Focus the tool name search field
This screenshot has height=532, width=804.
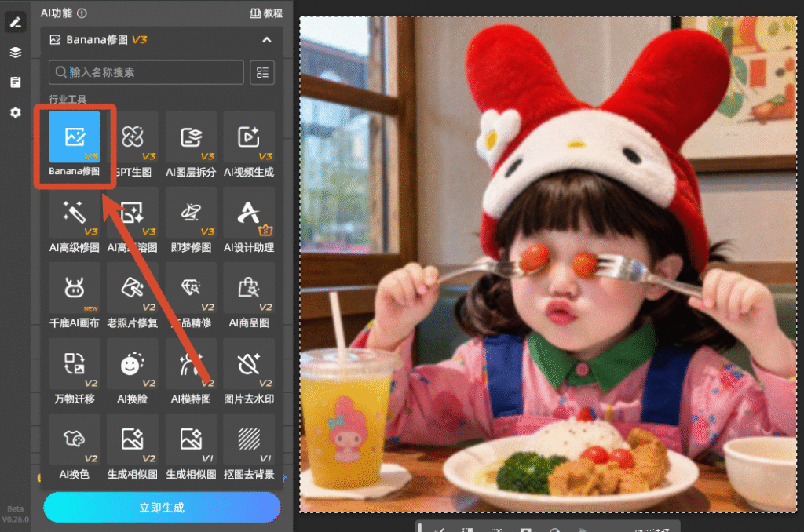tap(146, 72)
